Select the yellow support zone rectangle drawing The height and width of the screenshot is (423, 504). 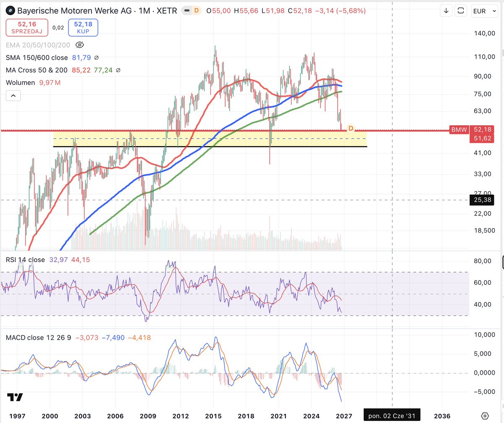point(210,139)
